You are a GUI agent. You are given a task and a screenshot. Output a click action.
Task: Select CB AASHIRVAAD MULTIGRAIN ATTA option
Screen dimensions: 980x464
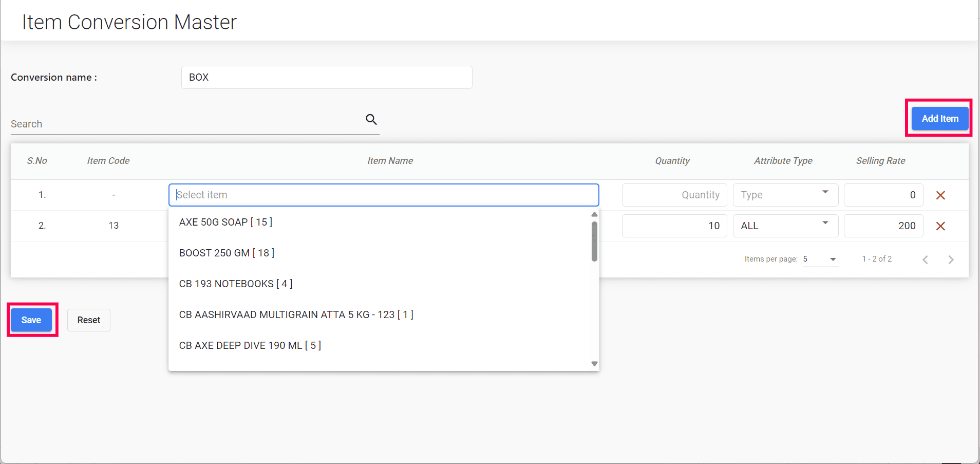tap(296, 314)
